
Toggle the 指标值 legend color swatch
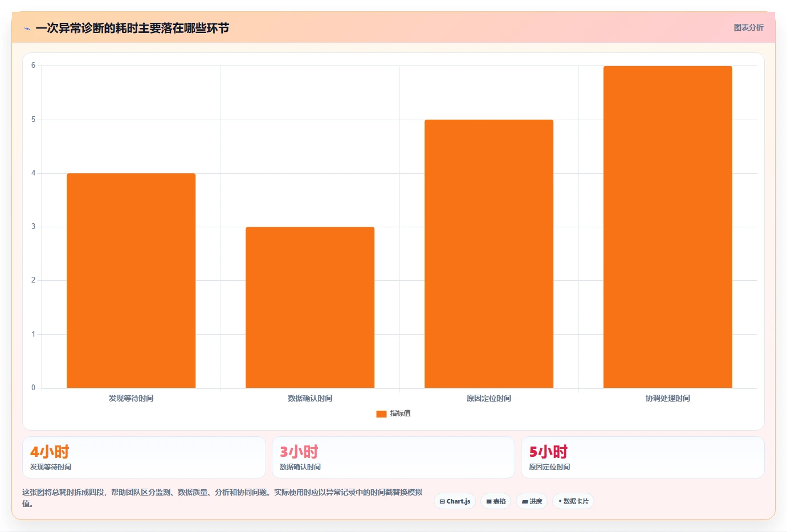[x=381, y=414]
